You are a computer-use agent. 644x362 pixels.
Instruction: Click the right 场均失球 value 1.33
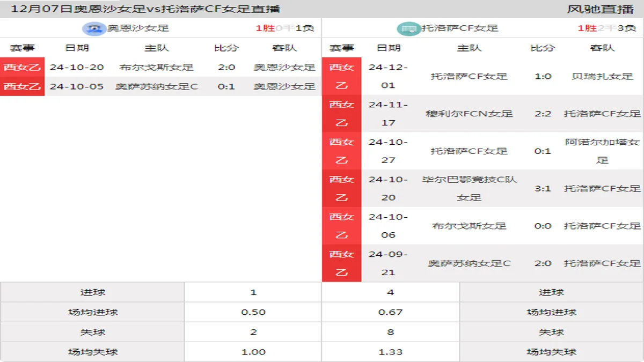click(x=390, y=352)
